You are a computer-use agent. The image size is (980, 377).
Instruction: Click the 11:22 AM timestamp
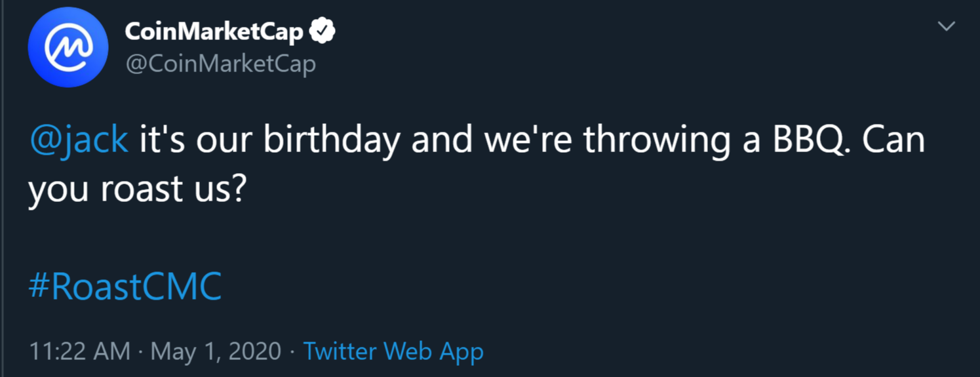pos(79,351)
